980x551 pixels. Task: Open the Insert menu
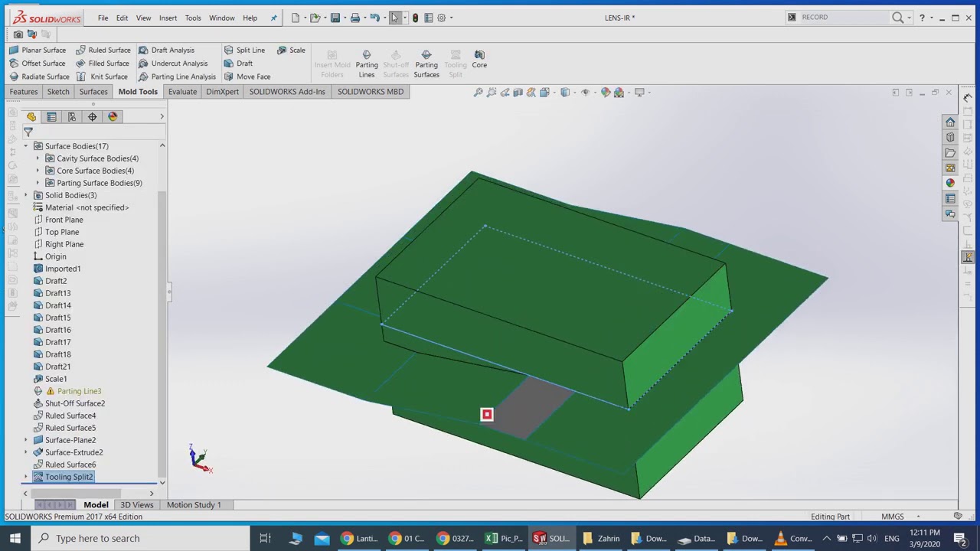click(x=168, y=18)
